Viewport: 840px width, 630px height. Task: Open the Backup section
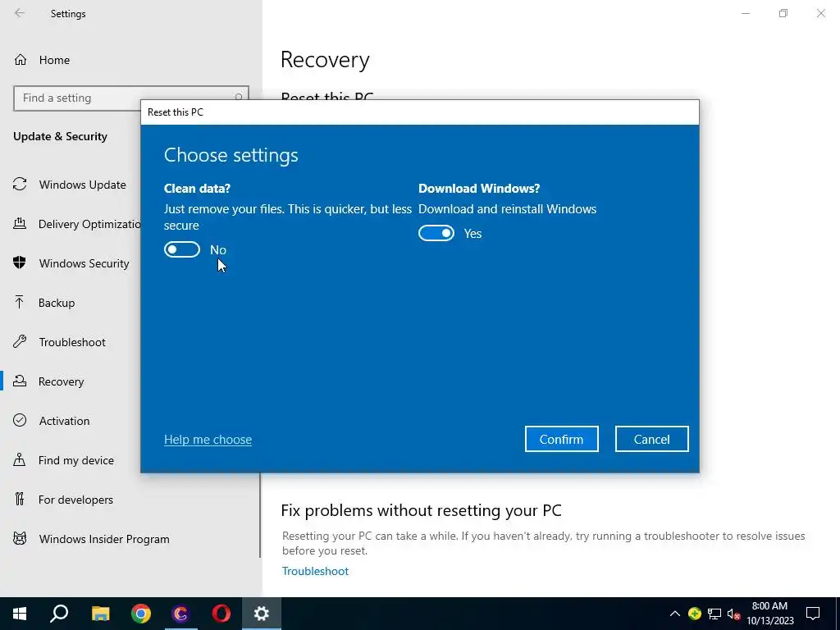(57, 303)
